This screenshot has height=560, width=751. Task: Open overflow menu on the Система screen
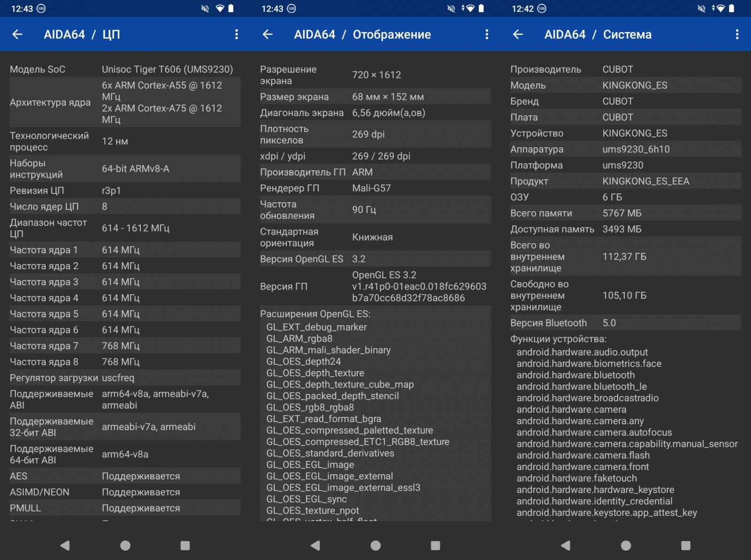click(x=737, y=34)
